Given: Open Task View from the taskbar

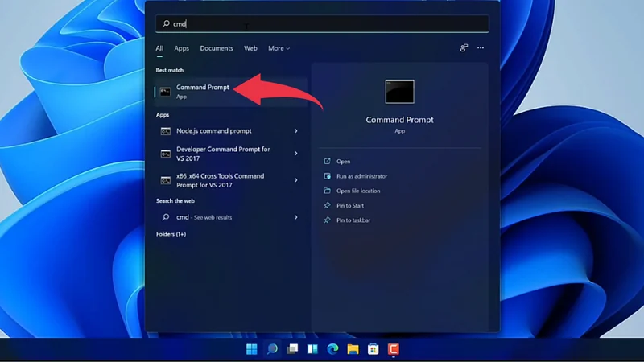Looking at the screenshot, I should pos(292,349).
